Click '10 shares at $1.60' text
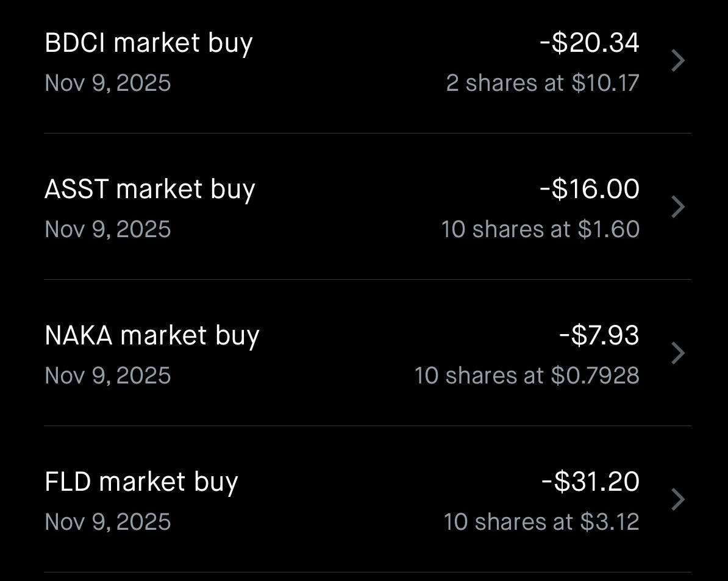The height and width of the screenshot is (581, 728). [540, 230]
